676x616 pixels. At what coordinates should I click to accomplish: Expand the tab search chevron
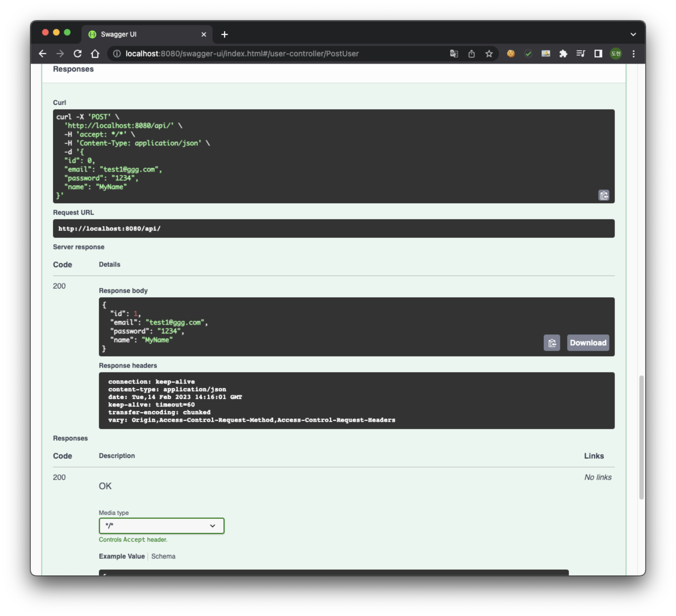point(633,34)
